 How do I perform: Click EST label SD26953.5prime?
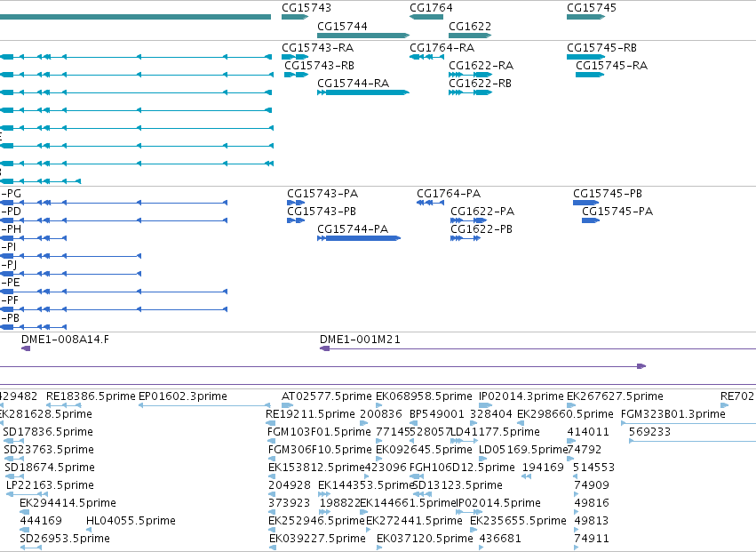tap(65, 539)
